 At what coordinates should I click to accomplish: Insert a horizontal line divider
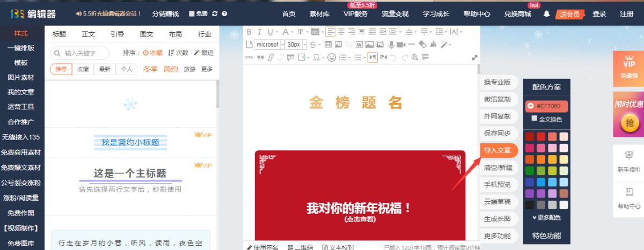[411, 45]
